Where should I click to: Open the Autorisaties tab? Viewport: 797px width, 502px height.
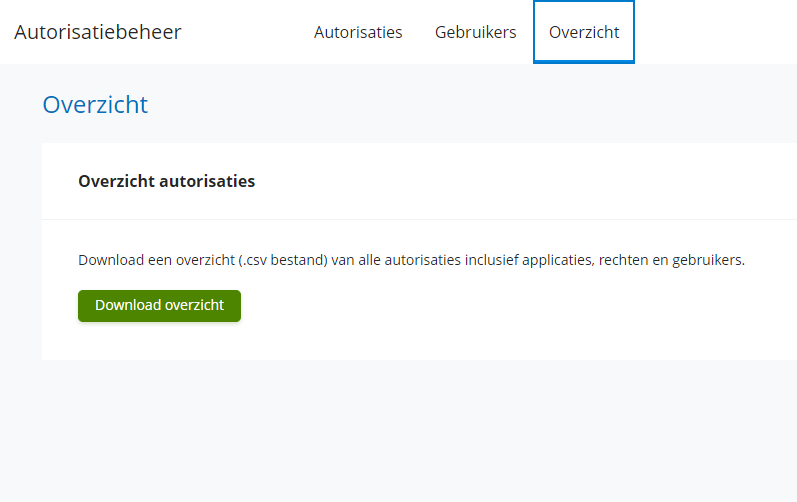(x=358, y=32)
